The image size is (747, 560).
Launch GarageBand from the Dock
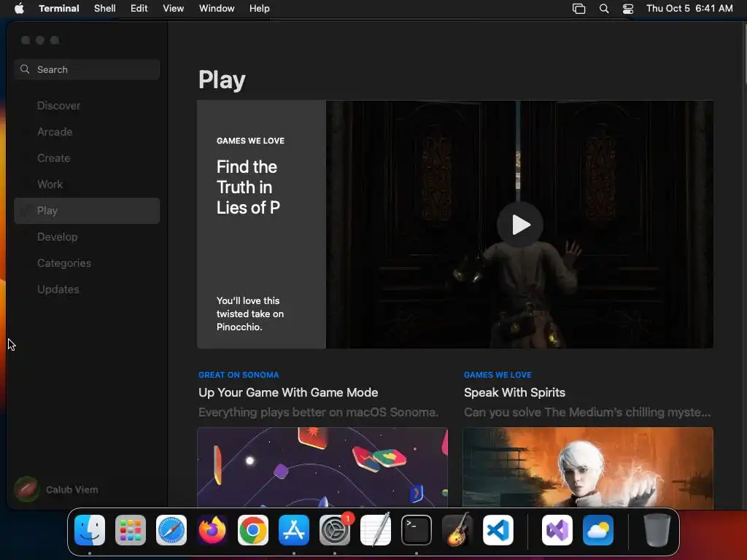(457, 530)
